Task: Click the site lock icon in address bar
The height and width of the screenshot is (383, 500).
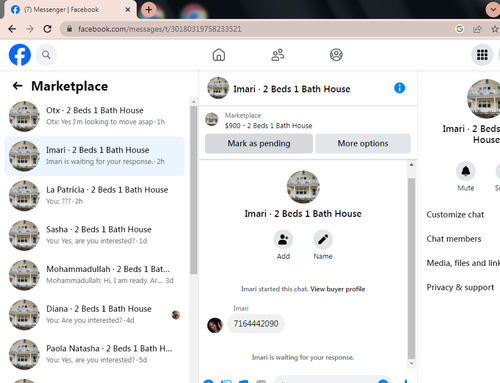Action: click(69, 29)
